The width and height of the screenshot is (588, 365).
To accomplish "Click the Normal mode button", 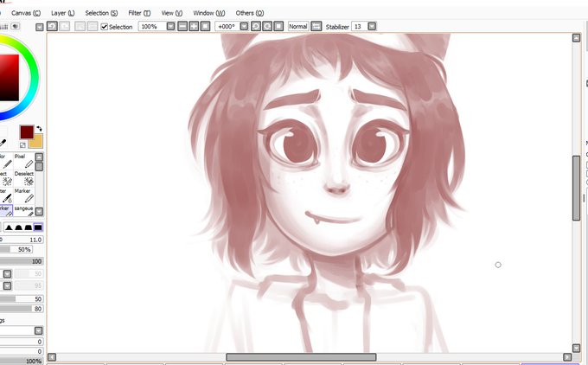I will (298, 26).
